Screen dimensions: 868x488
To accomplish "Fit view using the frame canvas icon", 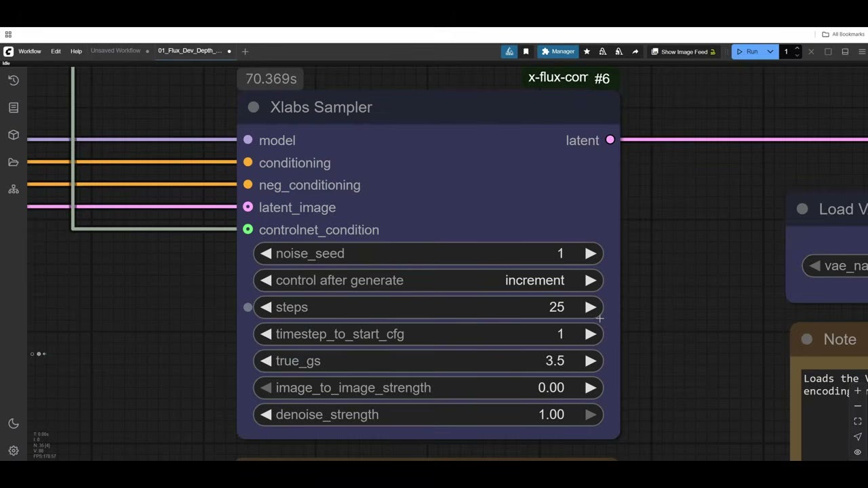I will point(858,422).
